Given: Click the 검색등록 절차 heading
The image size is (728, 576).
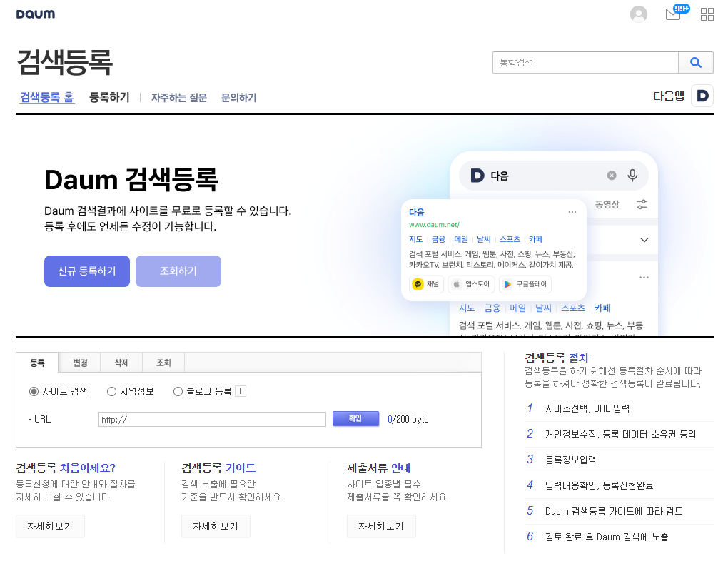Looking at the screenshot, I should pyautogui.click(x=557, y=358).
